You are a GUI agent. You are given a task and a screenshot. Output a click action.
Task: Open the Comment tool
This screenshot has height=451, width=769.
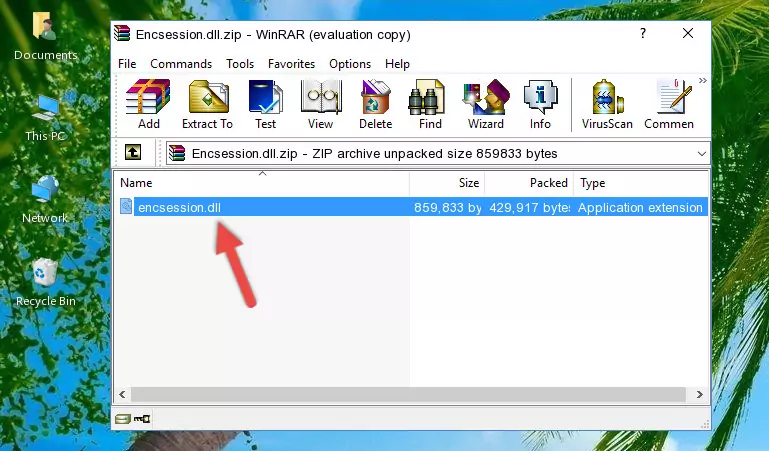pos(669,104)
